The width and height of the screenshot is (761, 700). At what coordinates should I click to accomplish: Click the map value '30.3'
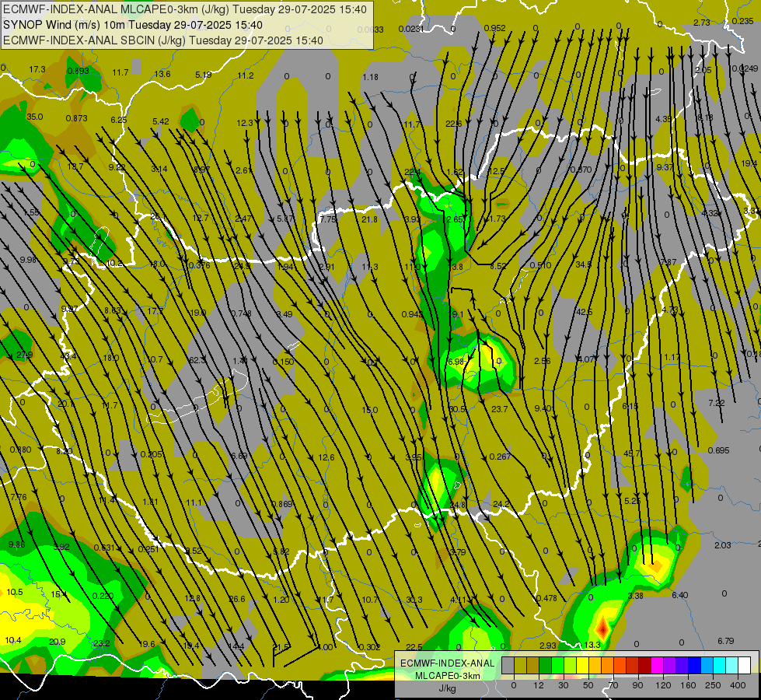coord(414,600)
